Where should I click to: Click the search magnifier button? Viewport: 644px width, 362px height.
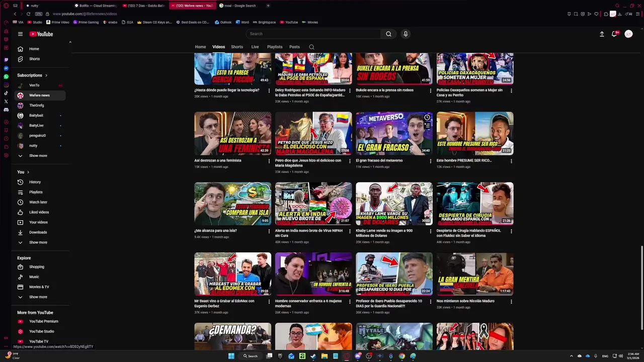click(388, 34)
